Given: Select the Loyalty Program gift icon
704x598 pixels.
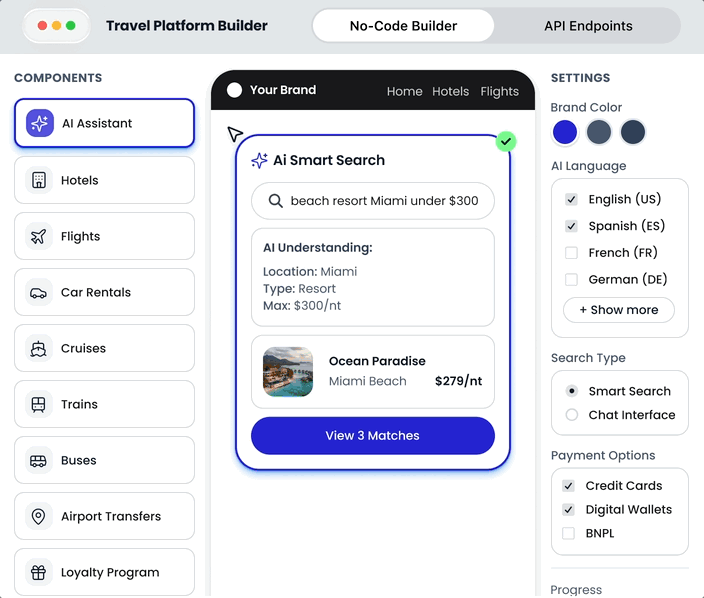Looking at the screenshot, I should tap(39, 572).
